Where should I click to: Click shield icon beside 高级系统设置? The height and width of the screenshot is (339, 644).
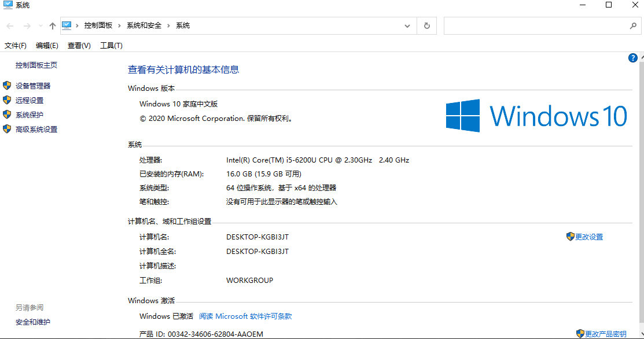pyautogui.click(x=7, y=129)
